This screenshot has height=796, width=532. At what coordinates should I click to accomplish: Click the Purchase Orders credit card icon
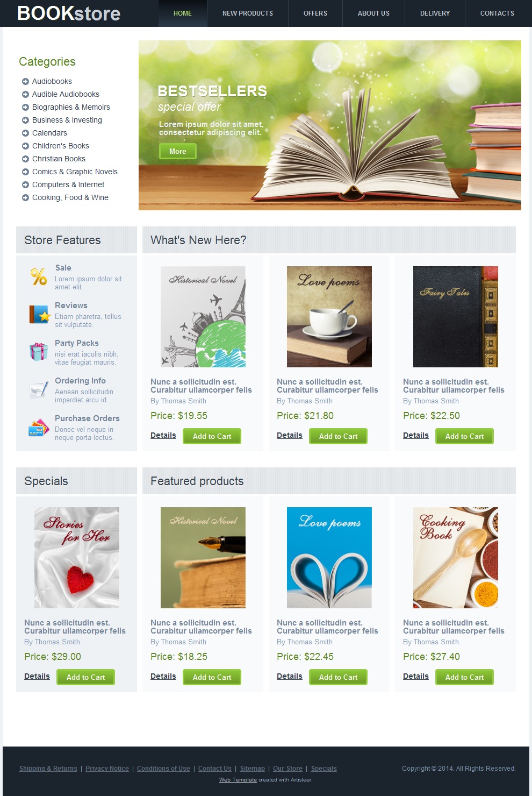[x=39, y=428]
